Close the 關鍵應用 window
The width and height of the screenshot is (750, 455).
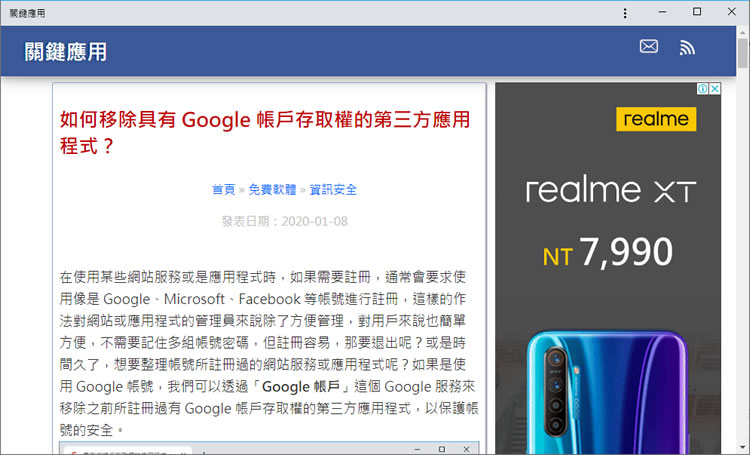tap(732, 12)
